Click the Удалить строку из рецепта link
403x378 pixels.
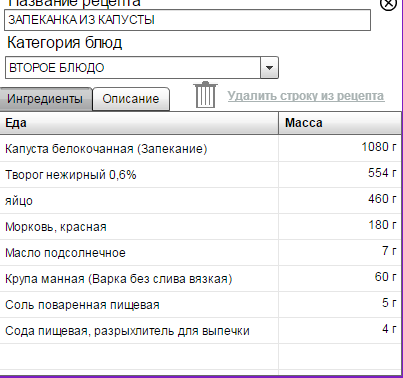(x=306, y=96)
